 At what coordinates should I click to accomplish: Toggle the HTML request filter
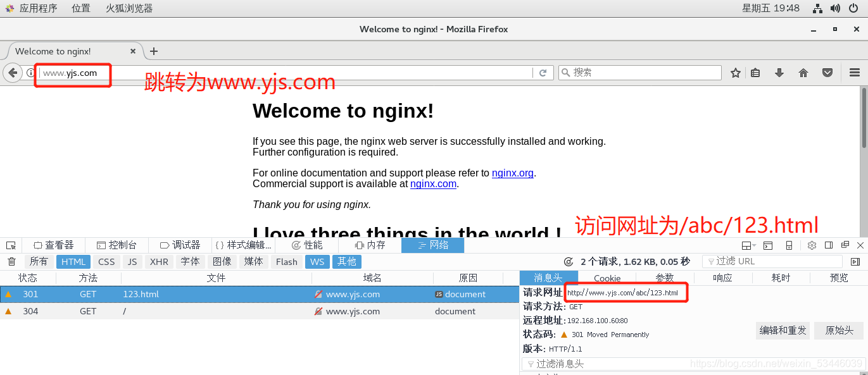point(73,262)
